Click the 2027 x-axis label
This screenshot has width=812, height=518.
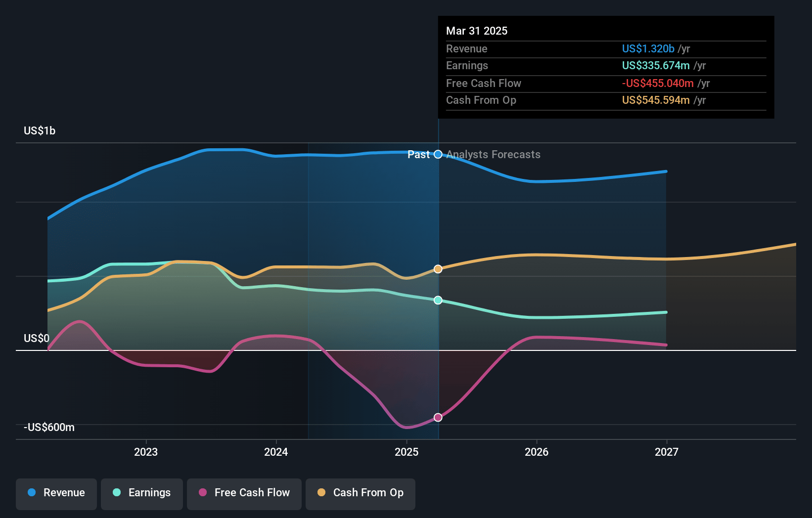[667, 452]
